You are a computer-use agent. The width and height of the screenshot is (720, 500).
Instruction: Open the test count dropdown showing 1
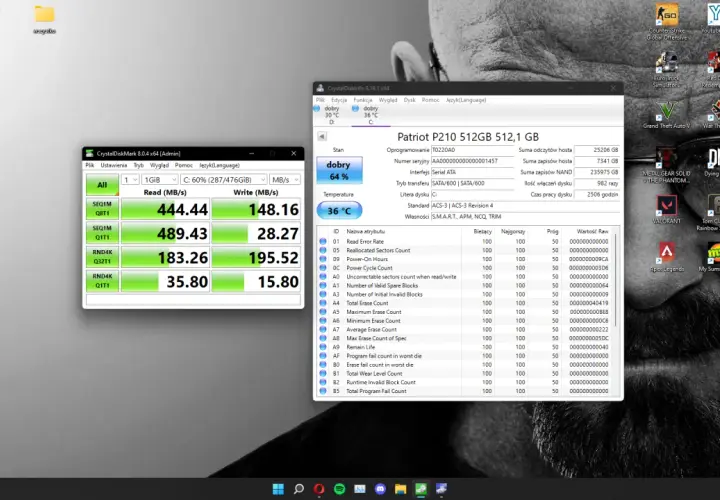click(130, 180)
